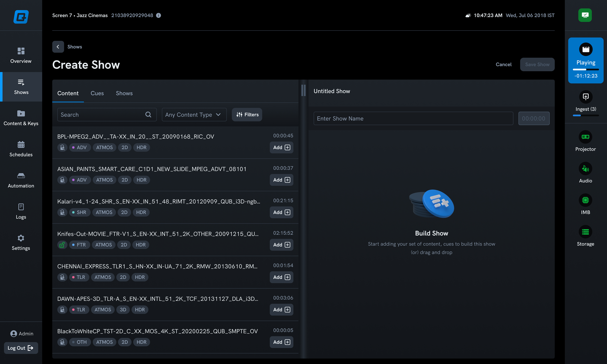Screen dimensions: 607x364
Task: Click the lock icon on the BPL-MPEG2_ADV row
Action: coord(62,147)
